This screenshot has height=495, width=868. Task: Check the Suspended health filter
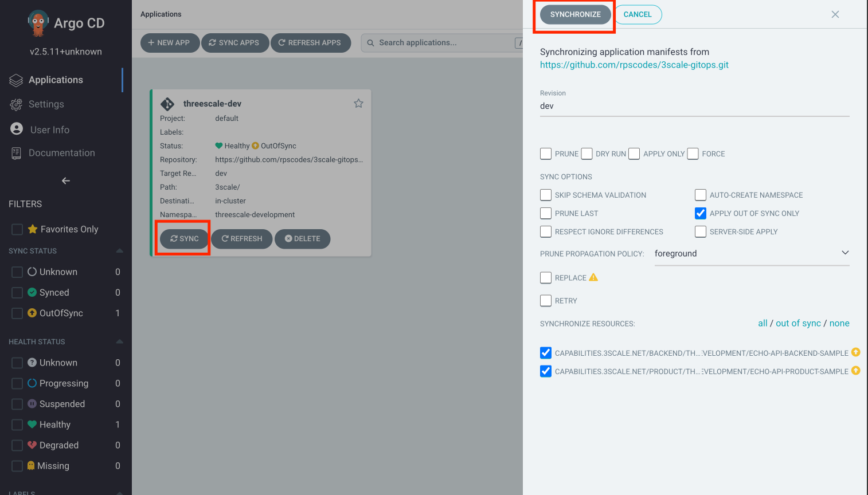click(x=17, y=404)
